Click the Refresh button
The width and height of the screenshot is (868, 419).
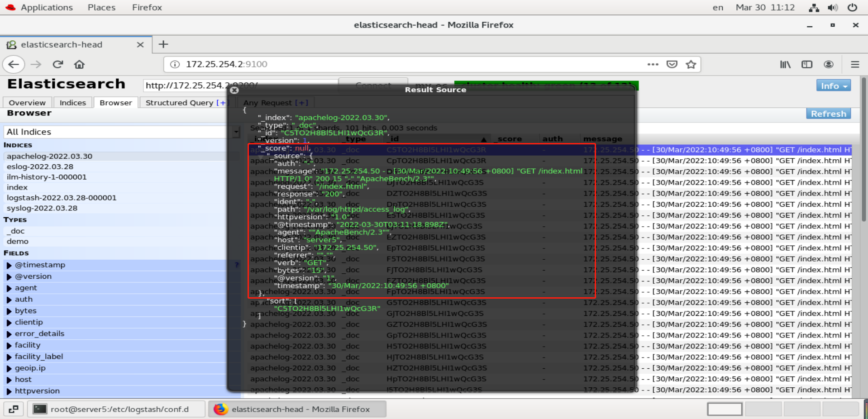click(x=828, y=114)
